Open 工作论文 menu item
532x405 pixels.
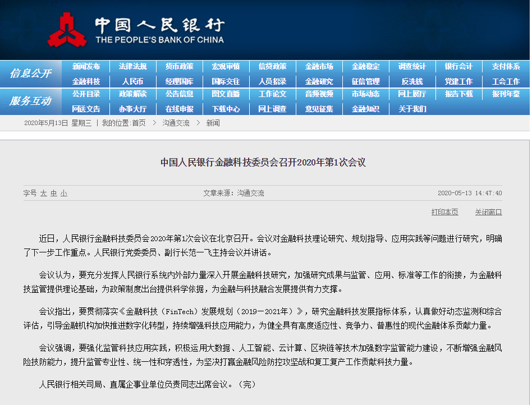click(272, 94)
